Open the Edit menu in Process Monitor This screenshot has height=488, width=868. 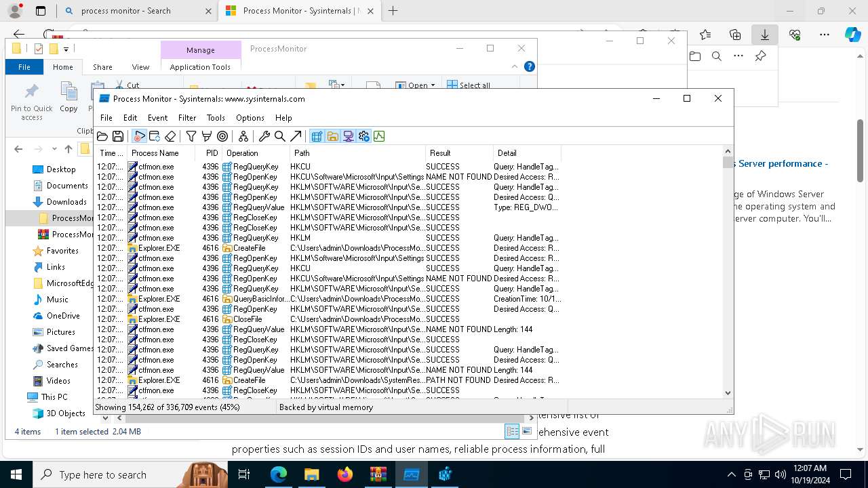tap(130, 117)
